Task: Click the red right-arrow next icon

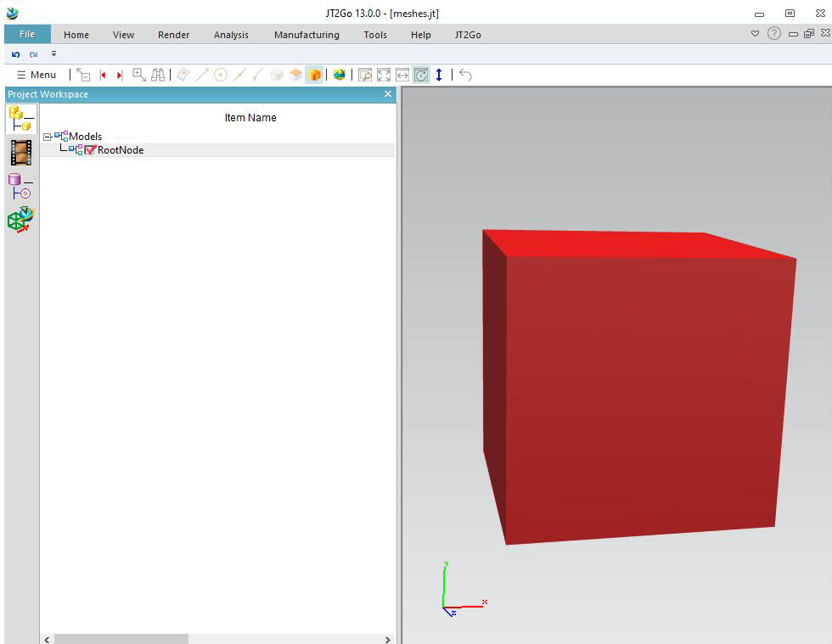Action: tap(120, 75)
